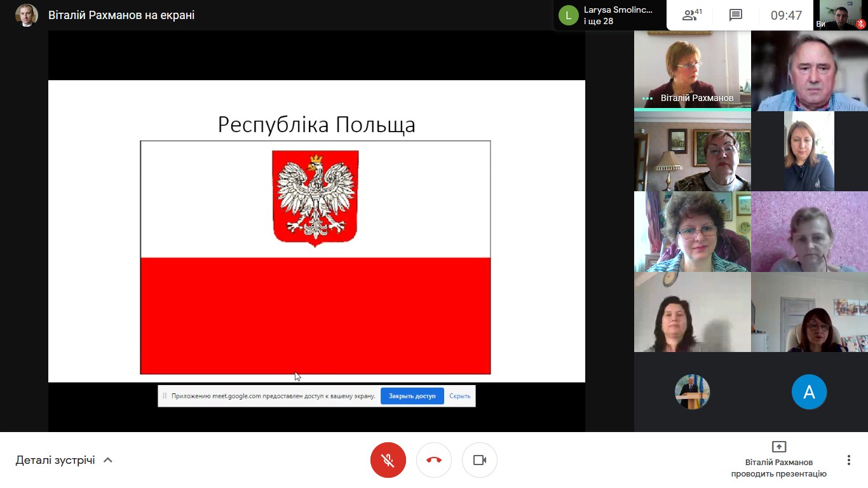
Task: Click the Скрыть link
Action: [459, 396]
